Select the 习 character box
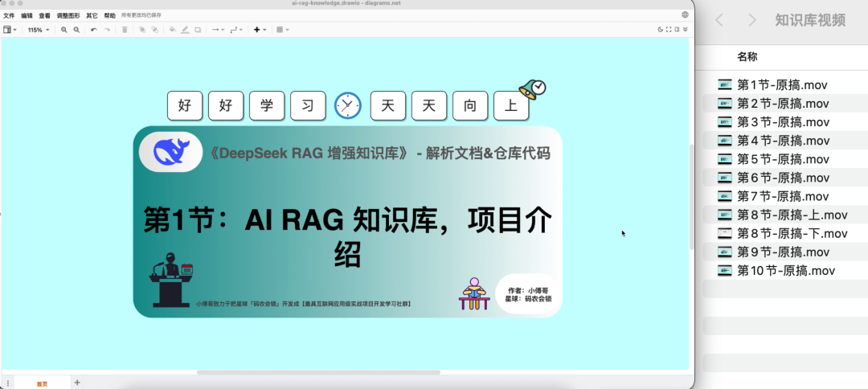This screenshot has height=389, width=868. [308, 105]
